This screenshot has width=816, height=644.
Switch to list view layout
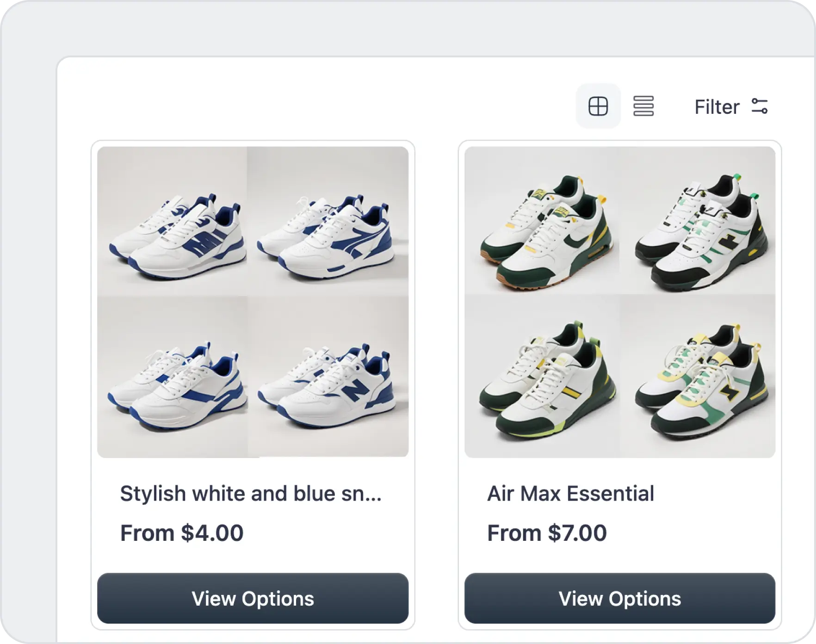(643, 106)
